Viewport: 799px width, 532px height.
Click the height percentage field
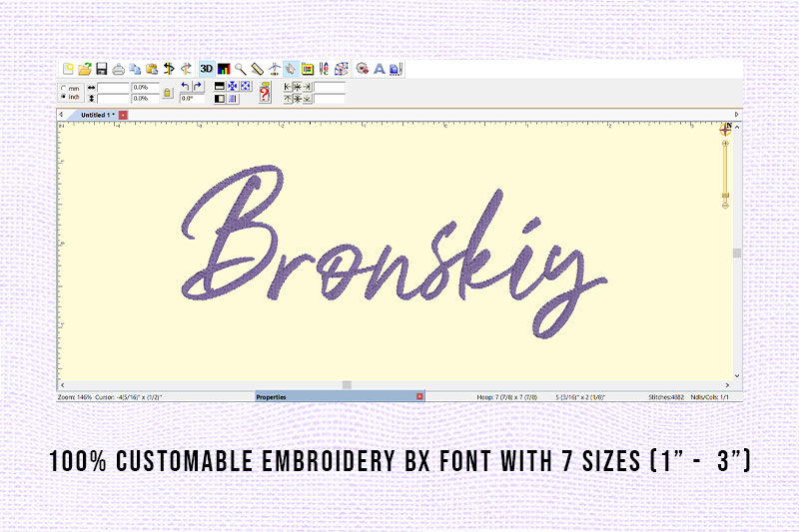tap(145, 98)
